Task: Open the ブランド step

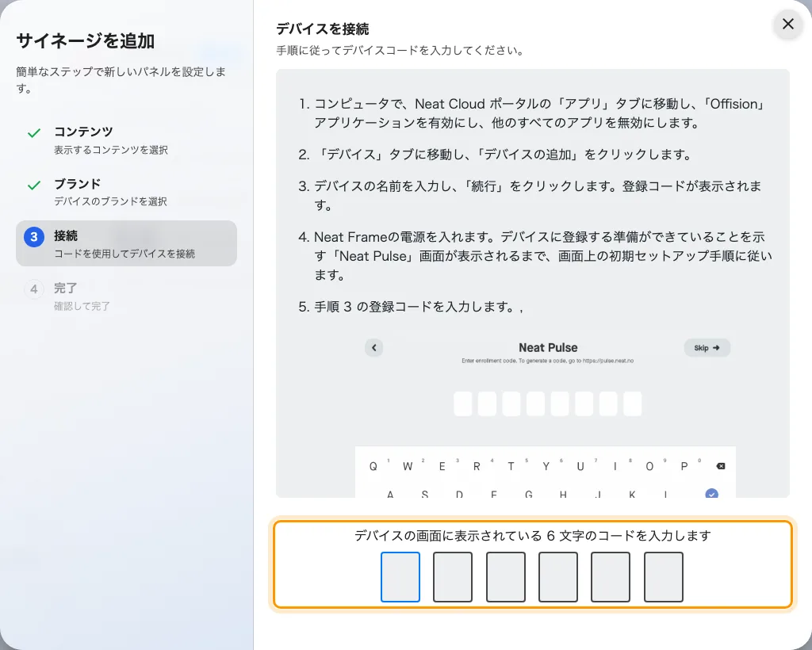Action: click(x=126, y=192)
